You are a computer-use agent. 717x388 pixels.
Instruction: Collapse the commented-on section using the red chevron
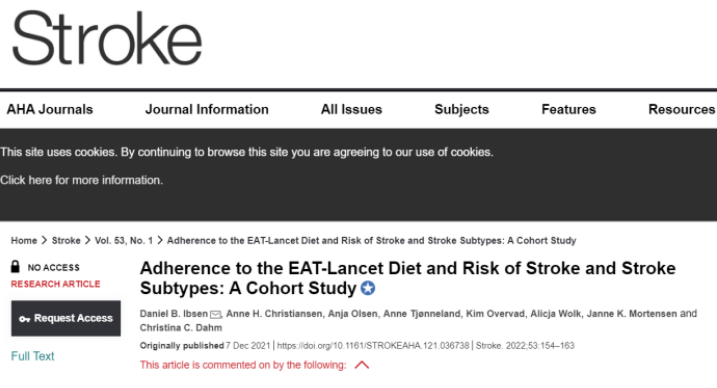pos(361,365)
